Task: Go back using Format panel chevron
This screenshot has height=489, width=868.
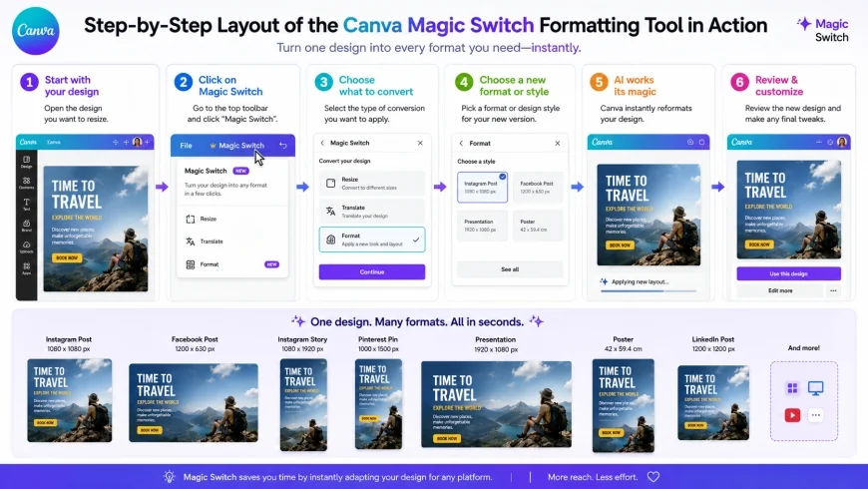Action: point(461,143)
